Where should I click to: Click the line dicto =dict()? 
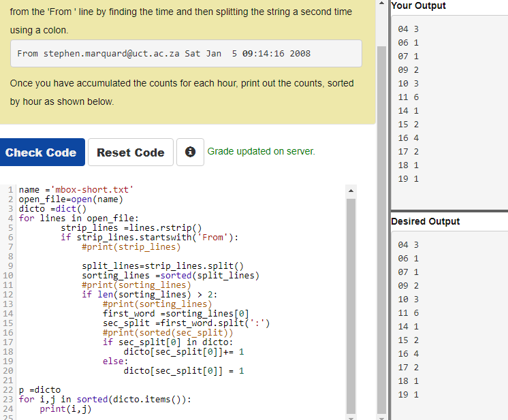pyautogui.click(x=52, y=208)
